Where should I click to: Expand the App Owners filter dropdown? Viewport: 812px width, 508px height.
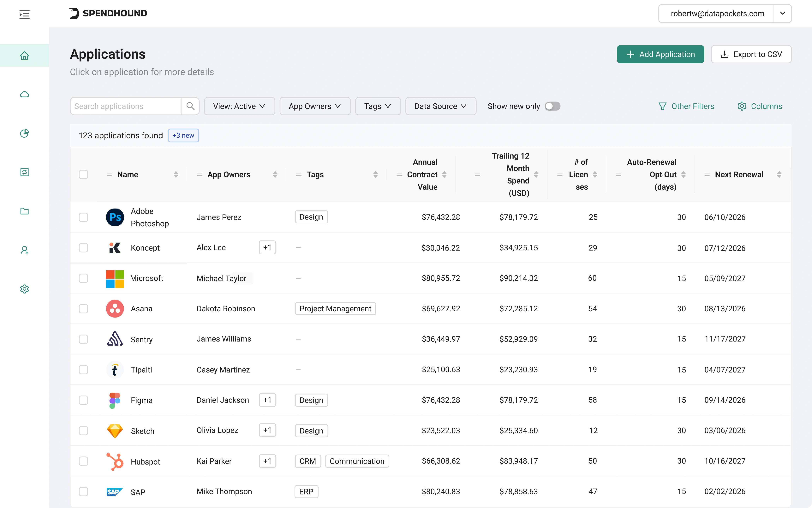pos(315,106)
